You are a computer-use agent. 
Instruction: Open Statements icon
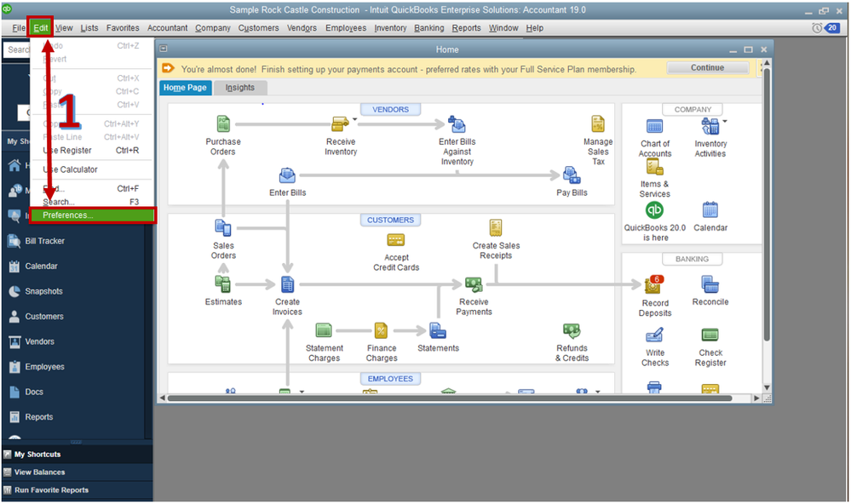click(438, 330)
